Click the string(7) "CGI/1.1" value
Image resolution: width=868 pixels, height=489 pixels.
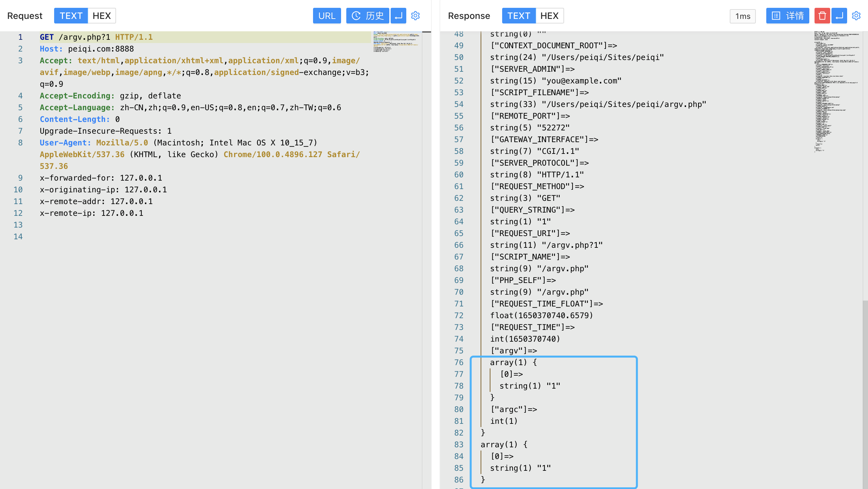point(535,151)
